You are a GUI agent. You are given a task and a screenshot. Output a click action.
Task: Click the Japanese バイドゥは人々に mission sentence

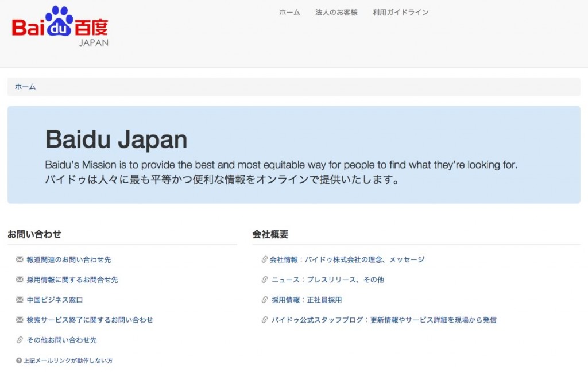[x=223, y=180]
